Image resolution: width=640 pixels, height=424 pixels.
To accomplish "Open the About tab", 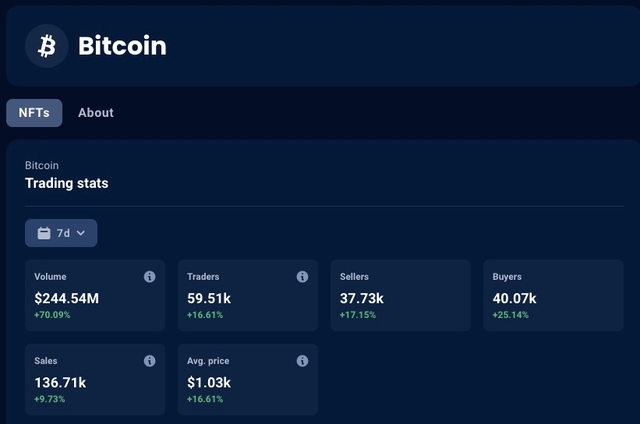I will pyautogui.click(x=96, y=113).
